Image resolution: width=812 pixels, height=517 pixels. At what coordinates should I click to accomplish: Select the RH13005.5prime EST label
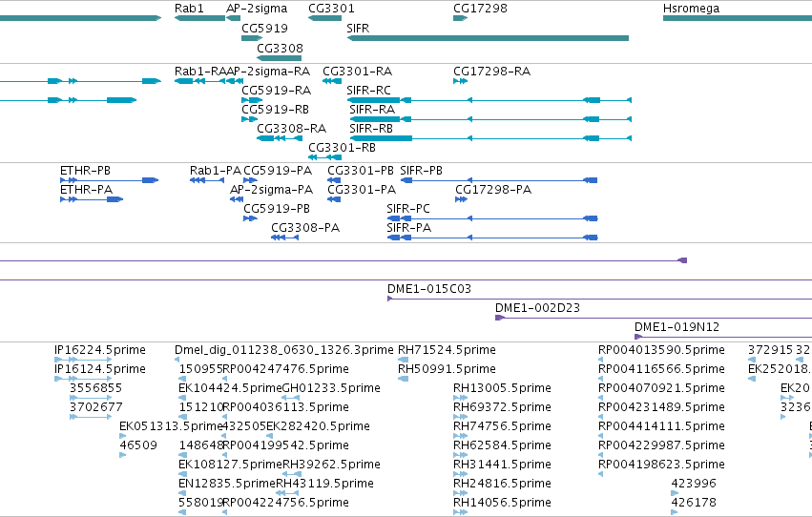(x=502, y=388)
